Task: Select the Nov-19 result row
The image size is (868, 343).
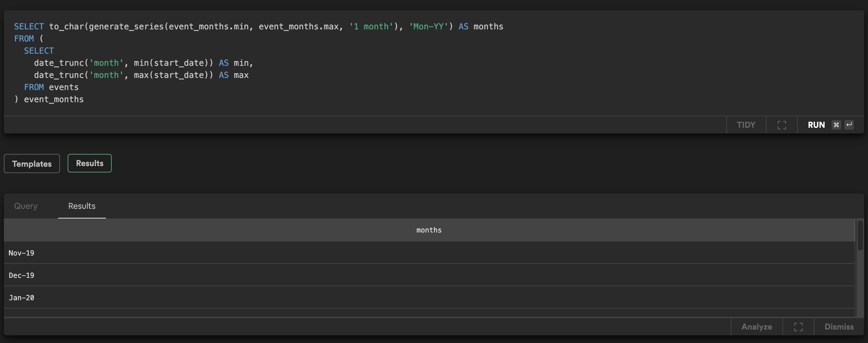Action: (x=22, y=253)
